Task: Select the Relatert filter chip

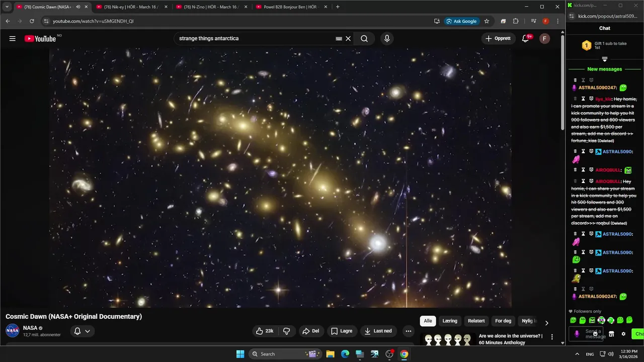Action: [x=476, y=321]
